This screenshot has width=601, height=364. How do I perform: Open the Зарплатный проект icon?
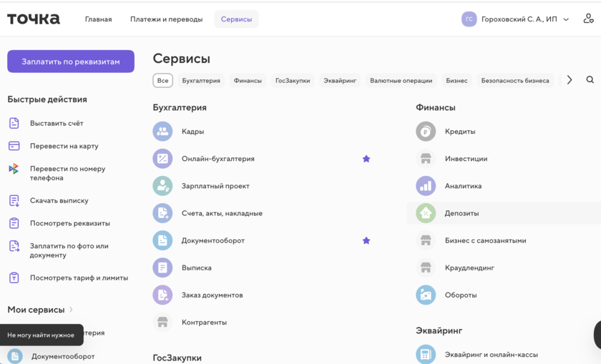click(x=162, y=186)
